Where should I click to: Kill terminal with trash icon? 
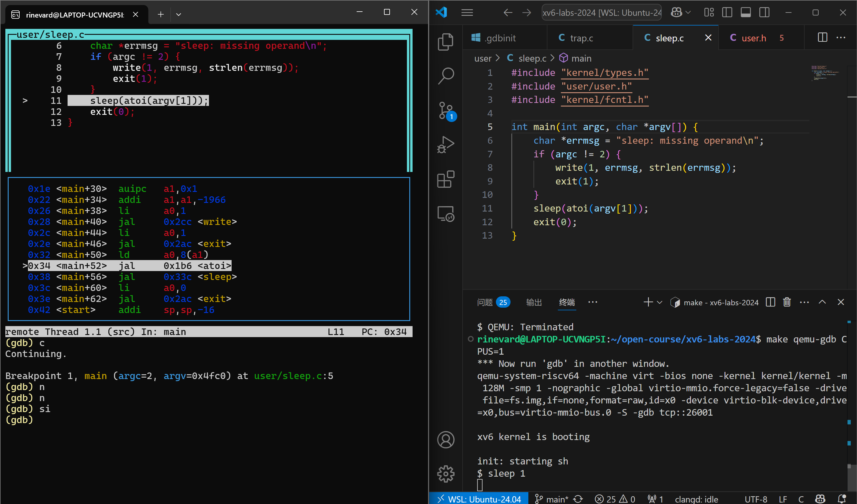[787, 302]
